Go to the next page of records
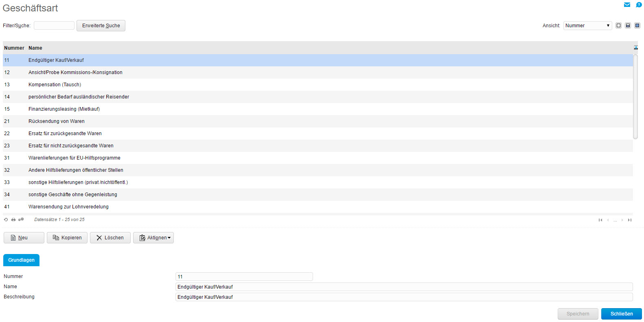The height and width of the screenshot is (322, 644). (622, 220)
